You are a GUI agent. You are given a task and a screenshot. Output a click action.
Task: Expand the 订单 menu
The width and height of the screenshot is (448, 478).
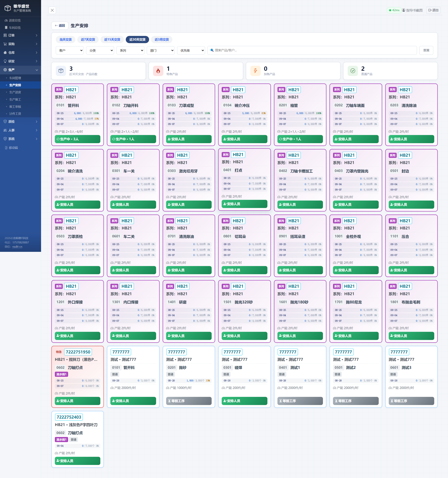pos(20,35)
